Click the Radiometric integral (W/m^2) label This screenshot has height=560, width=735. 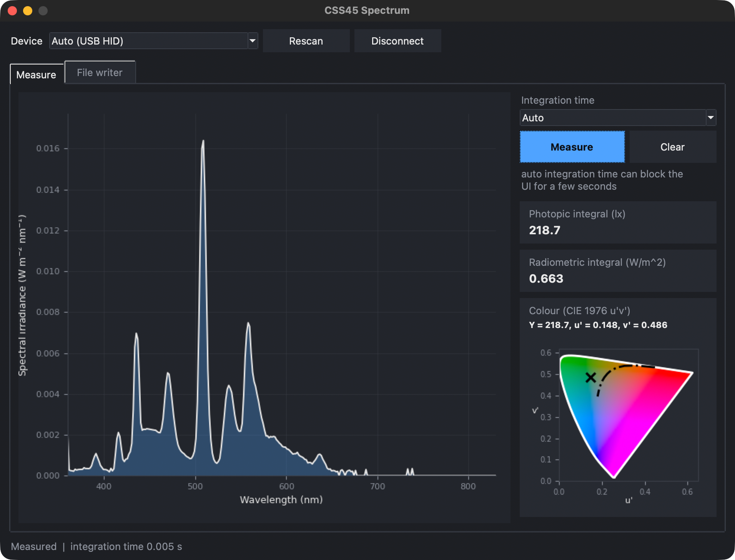pos(597,262)
